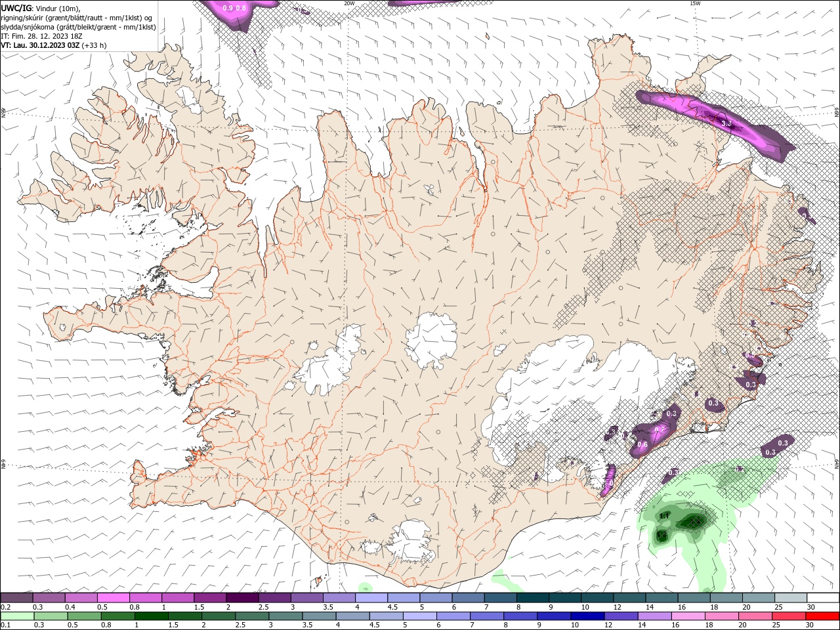The image size is (840, 630).
Task: Click the "VT: Lau. 30.12.2023 03Z" valid time
Action: point(41,45)
